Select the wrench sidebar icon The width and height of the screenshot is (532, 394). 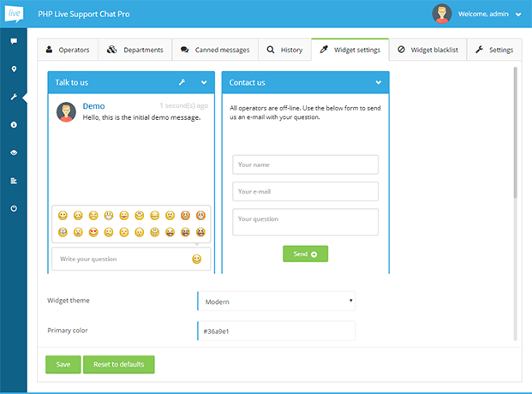click(x=14, y=97)
